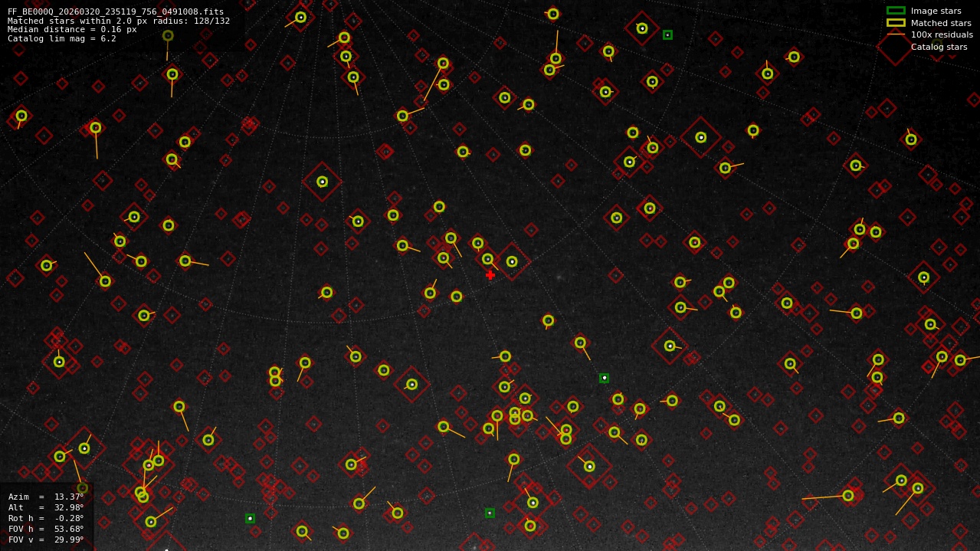
Task: Click the unmatched green star square nearest the left edge
Action: [x=250, y=518]
